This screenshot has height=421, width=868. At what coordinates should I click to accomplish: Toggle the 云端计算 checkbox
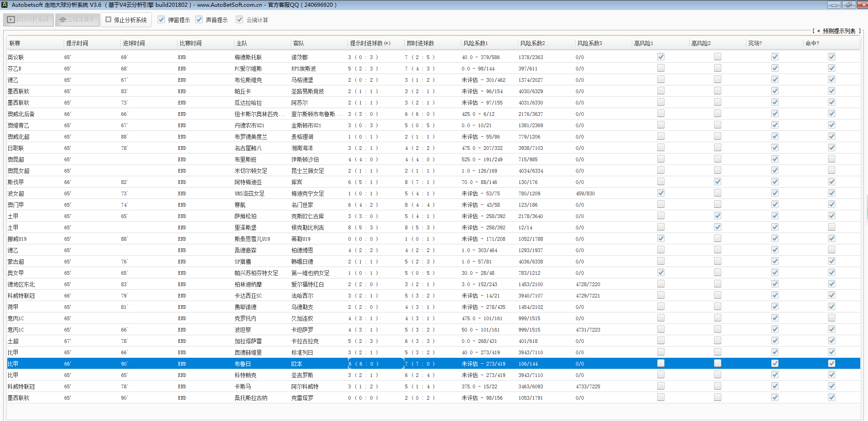click(x=239, y=20)
